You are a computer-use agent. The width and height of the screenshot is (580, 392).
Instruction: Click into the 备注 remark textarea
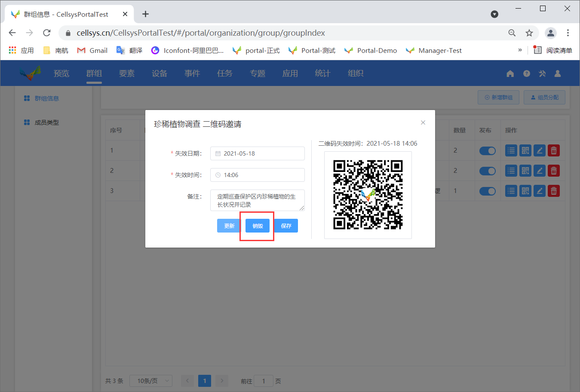pyautogui.click(x=258, y=200)
